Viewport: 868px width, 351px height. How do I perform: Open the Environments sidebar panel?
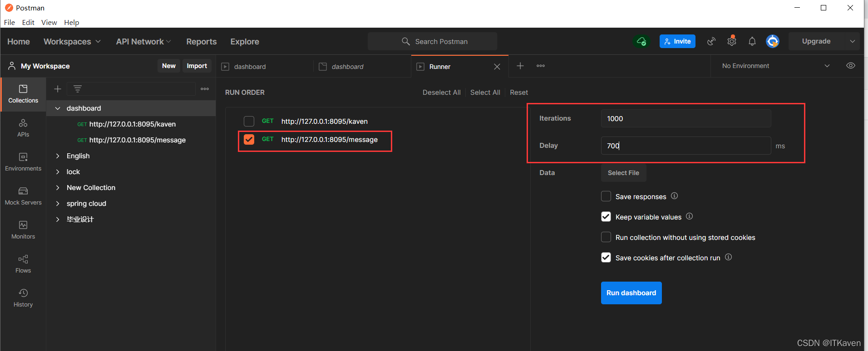click(23, 162)
